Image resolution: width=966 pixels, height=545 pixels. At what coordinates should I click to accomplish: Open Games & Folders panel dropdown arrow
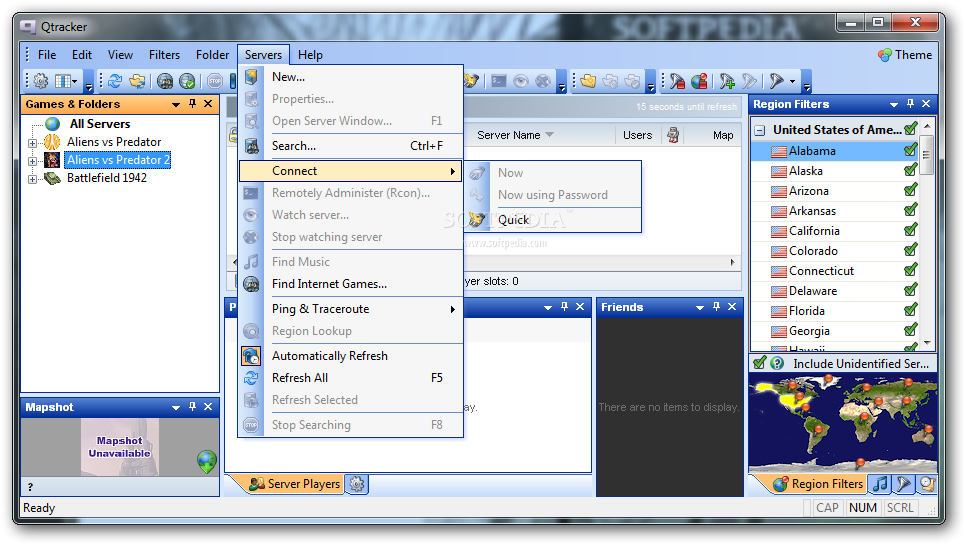click(x=176, y=105)
